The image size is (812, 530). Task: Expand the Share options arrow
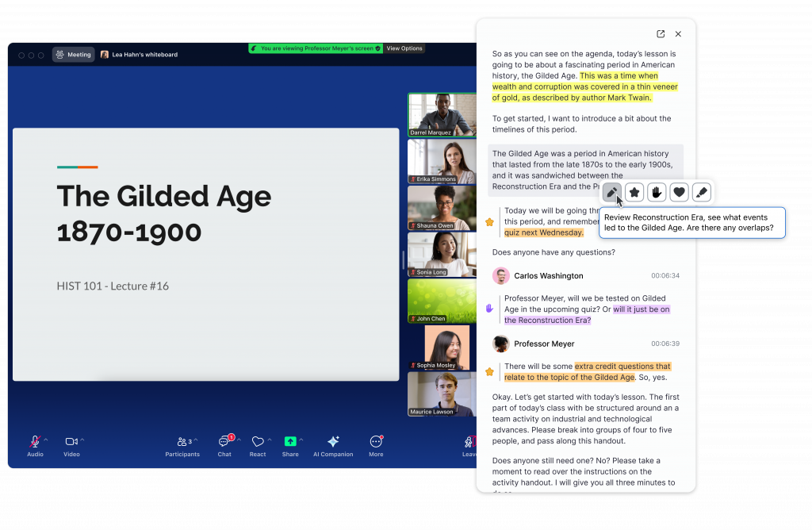coord(301,439)
